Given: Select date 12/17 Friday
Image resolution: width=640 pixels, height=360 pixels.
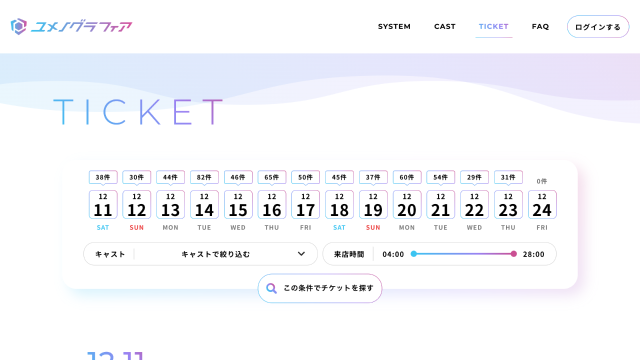Looking at the screenshot, I should (306, 204).
